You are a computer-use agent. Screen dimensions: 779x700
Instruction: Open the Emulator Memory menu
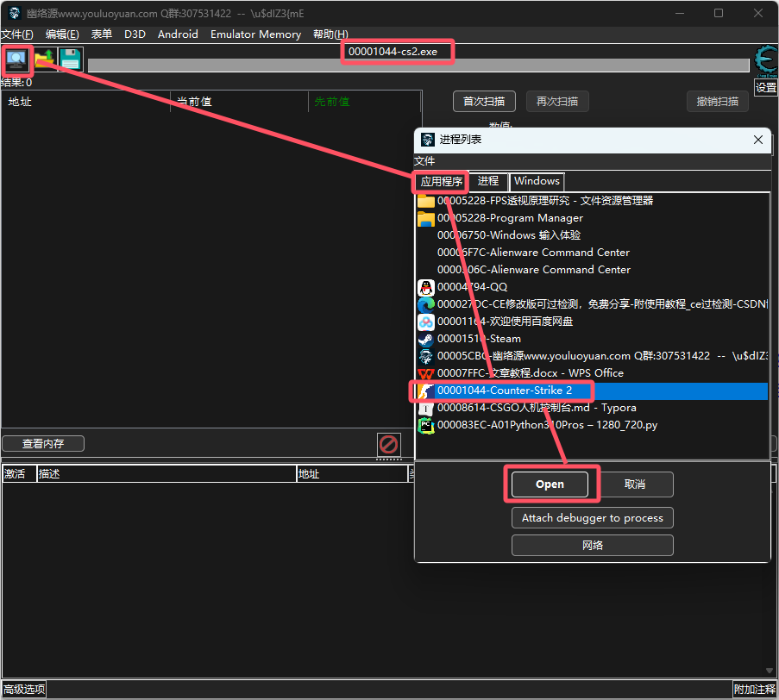[x=255, y=34]
